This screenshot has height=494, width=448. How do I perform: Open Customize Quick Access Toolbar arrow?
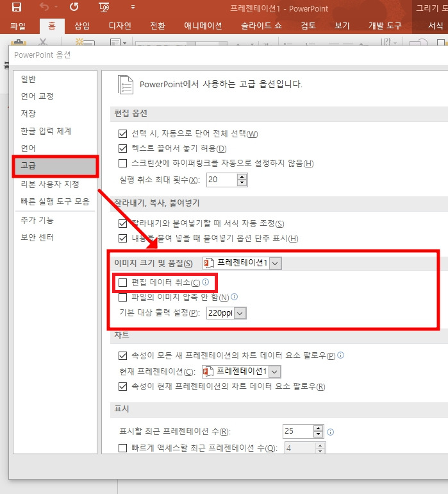(133, 7)
